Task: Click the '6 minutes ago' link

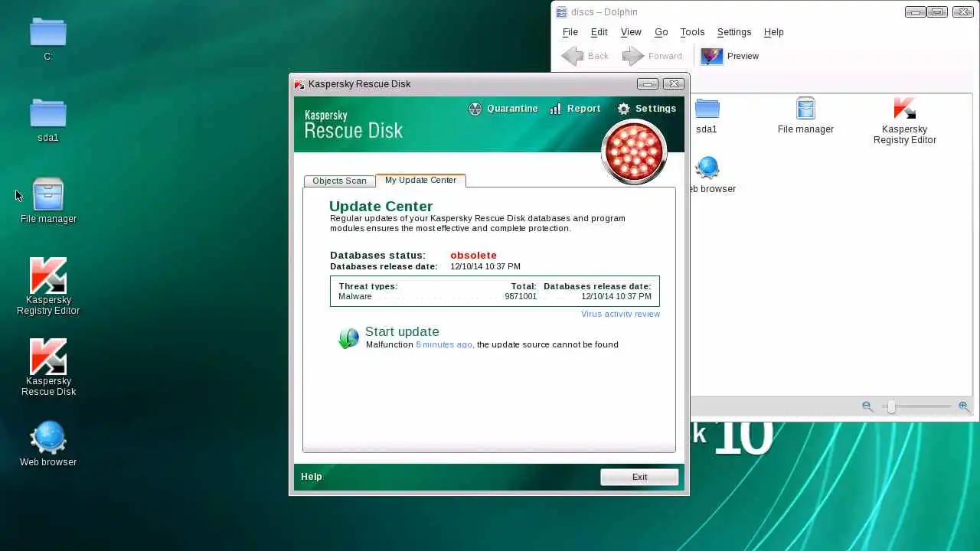Action: click(444, 344)
